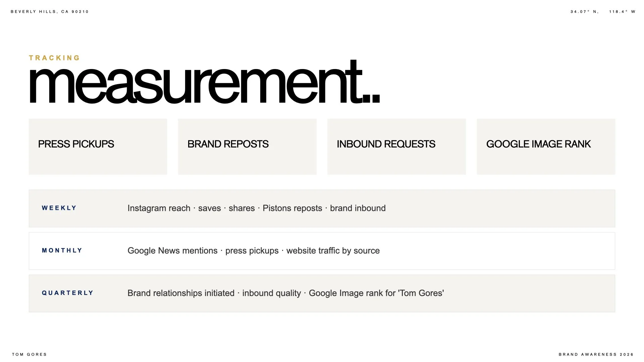
Task: Click Google Image rank for 'Tom Gores'
Action: [x=376, y=293]
